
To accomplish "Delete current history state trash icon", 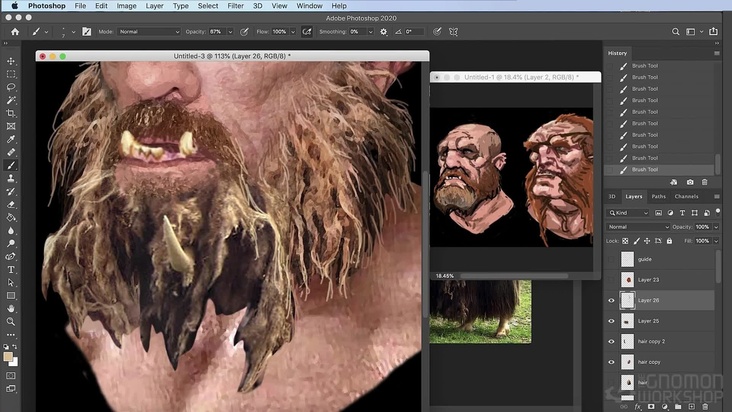I will [705, 182].
